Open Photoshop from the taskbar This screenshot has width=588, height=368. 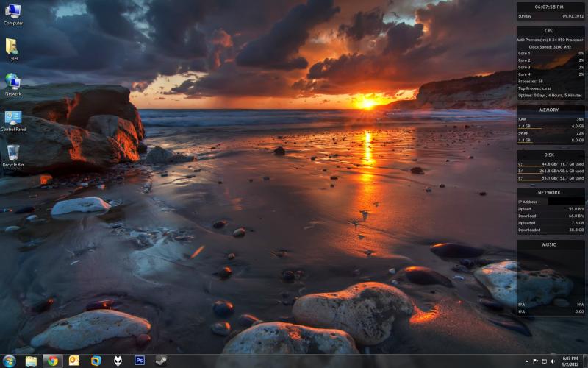click(x=139, y=361)
